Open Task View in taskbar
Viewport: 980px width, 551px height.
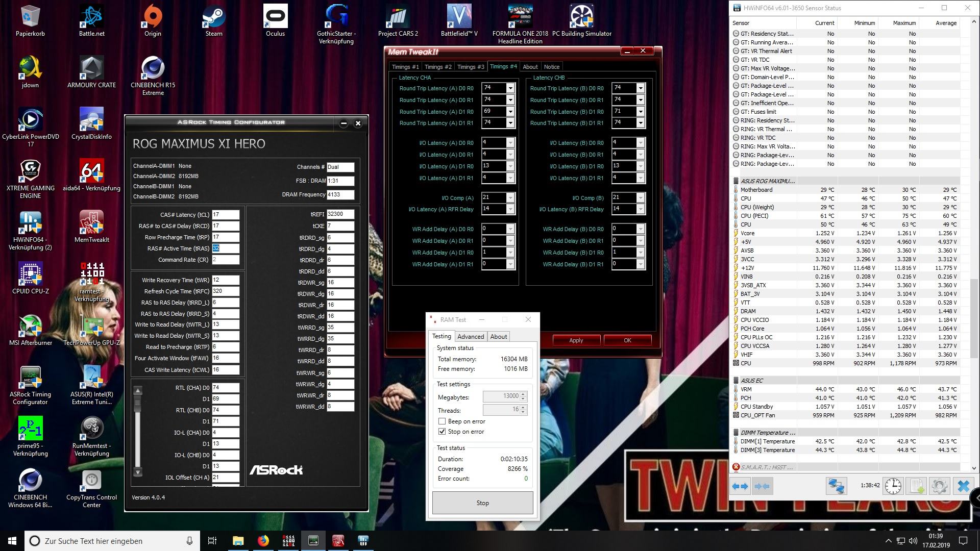click(x=212, y=541)
